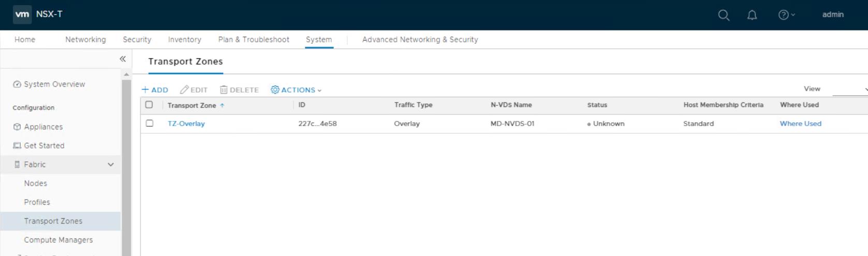Click the Appliances cube icon
Image resolution: width=868 pixels, height=256 pixels.
coord(17,127)
